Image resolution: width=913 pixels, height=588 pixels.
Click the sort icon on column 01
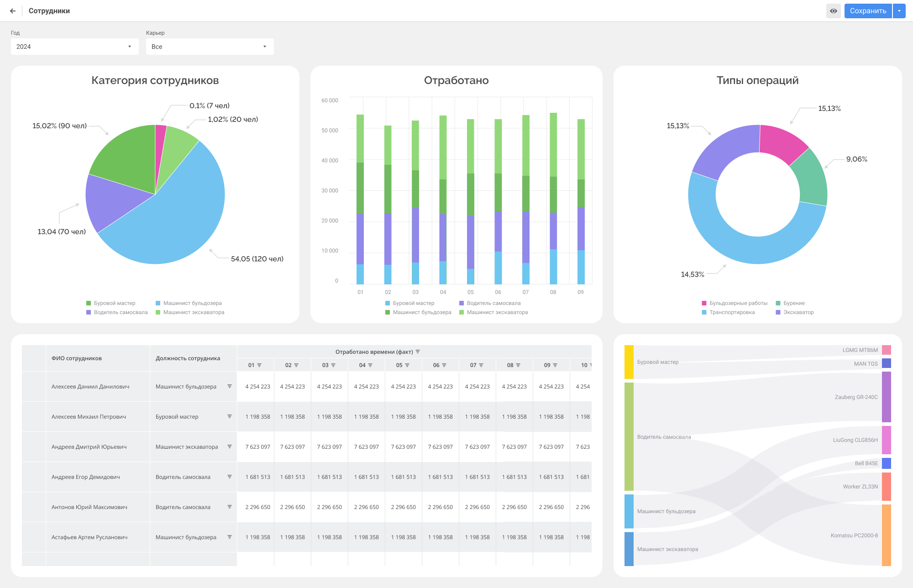259,365
